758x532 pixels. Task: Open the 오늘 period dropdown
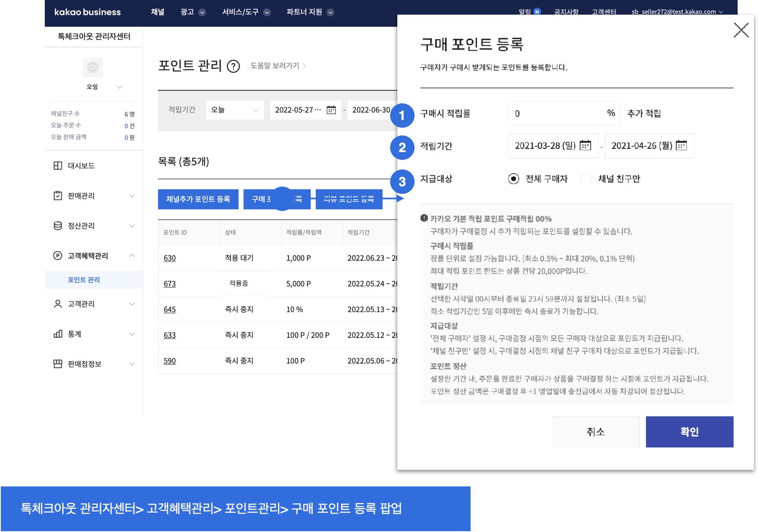[x=234, y=110]
